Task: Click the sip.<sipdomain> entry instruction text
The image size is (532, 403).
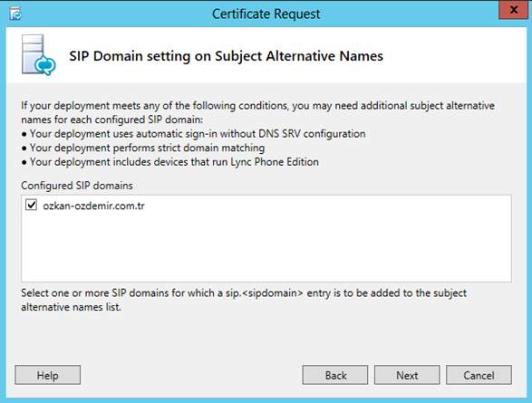Action: point(244,293)
